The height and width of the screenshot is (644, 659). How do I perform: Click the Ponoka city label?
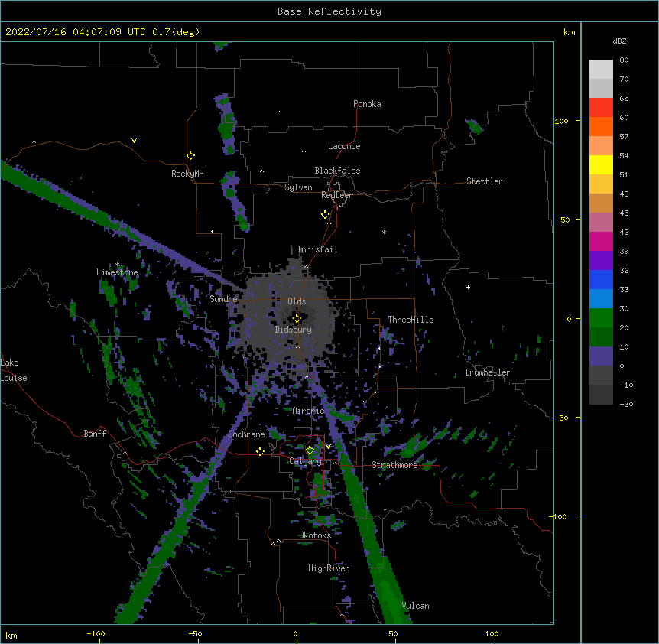[x=367, y=104]
